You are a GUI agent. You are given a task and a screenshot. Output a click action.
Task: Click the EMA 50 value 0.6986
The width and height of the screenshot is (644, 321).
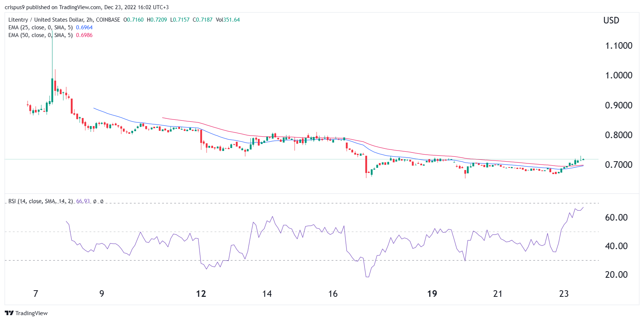tap(84, 35)
